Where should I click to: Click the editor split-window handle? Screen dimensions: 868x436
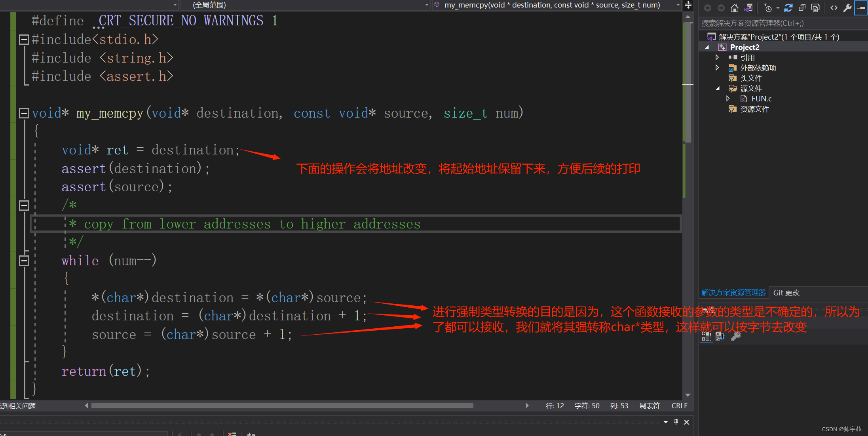click(x=688, y=5)
